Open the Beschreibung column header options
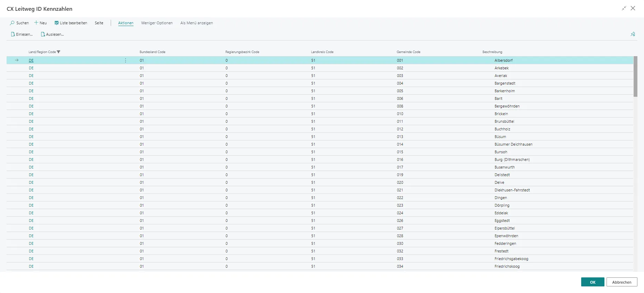Viewport: 644px width, 293px height. [x=492, y=52]
